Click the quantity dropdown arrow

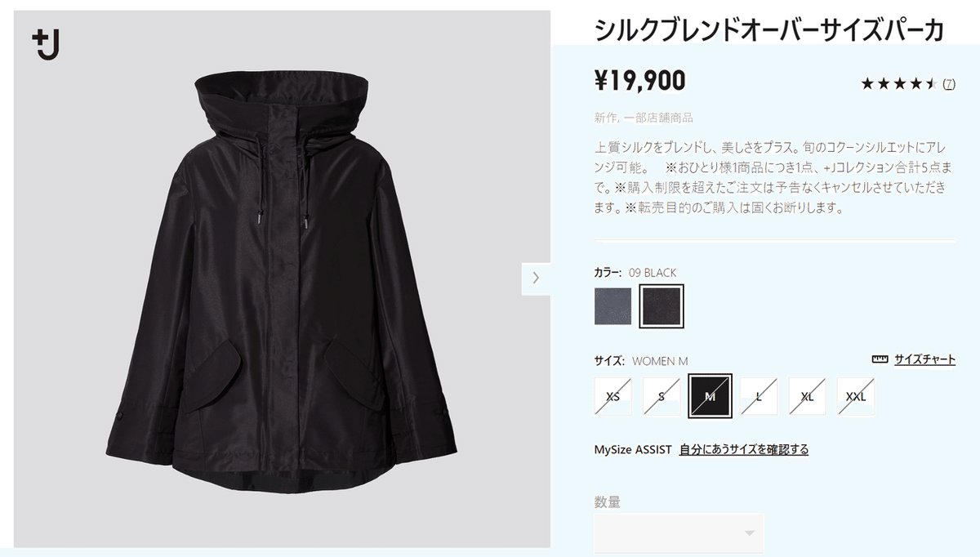[750, 533]
